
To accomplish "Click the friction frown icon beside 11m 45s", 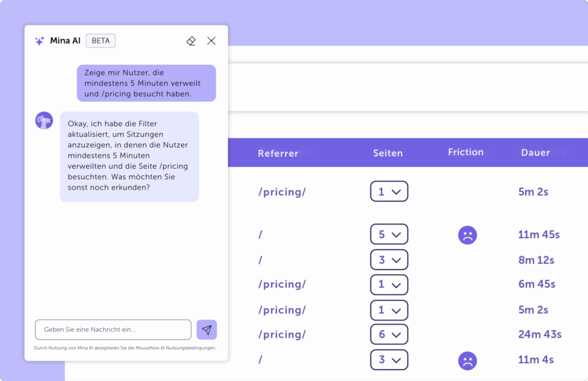I will coord(467,235).
